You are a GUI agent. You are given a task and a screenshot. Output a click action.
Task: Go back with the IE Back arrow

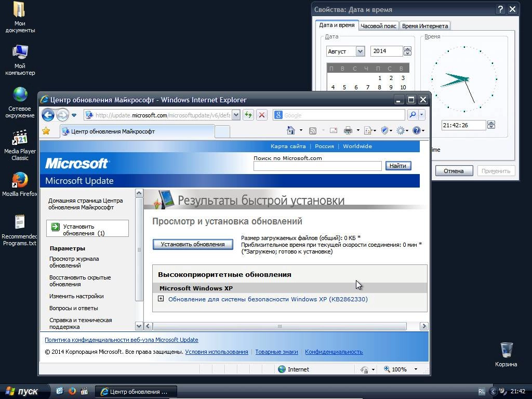pyautogui.click(x=48, y=115)
